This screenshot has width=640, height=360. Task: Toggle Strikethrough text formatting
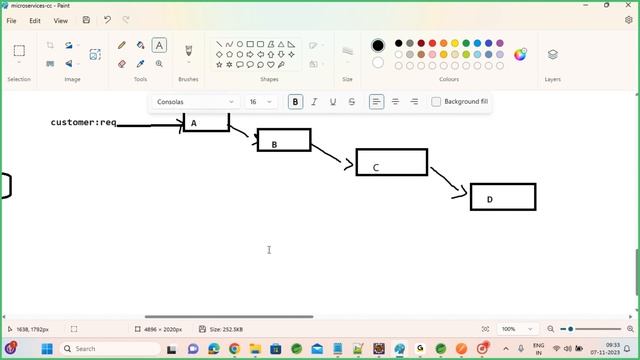pos(351,102)
